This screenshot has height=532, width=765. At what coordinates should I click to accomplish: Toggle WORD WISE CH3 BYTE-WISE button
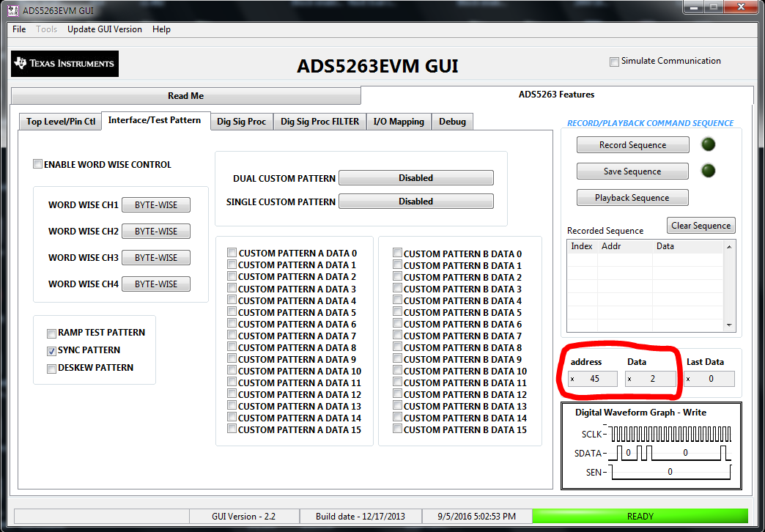point(156,258)
